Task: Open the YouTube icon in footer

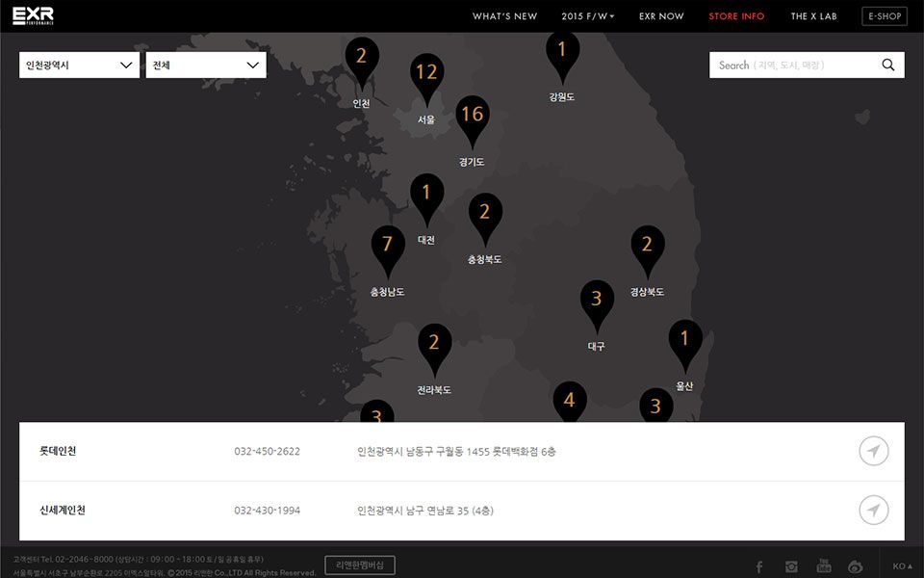Action: (x=824, y=565)
